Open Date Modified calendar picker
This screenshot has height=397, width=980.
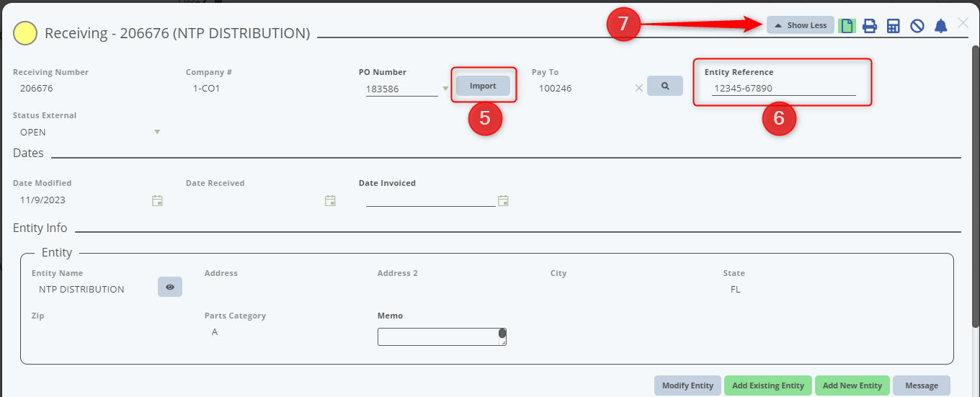(x=157, y=200)
